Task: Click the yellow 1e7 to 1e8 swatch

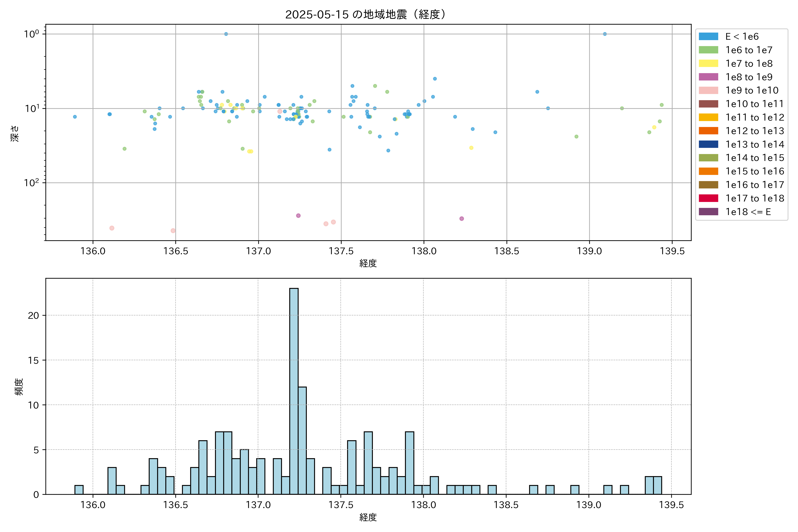Action: (708, 63)
